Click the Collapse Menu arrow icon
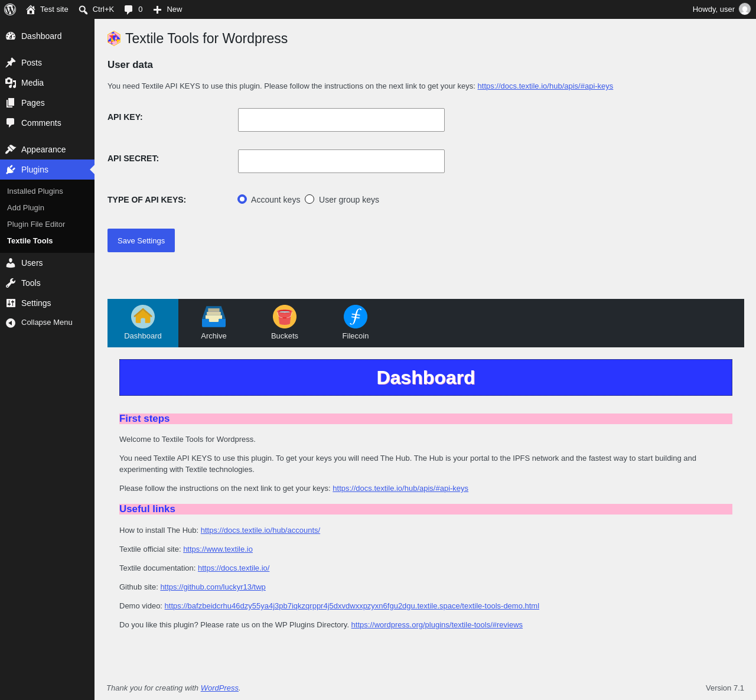This screenshot has height=700, width=756. point(11,323)
